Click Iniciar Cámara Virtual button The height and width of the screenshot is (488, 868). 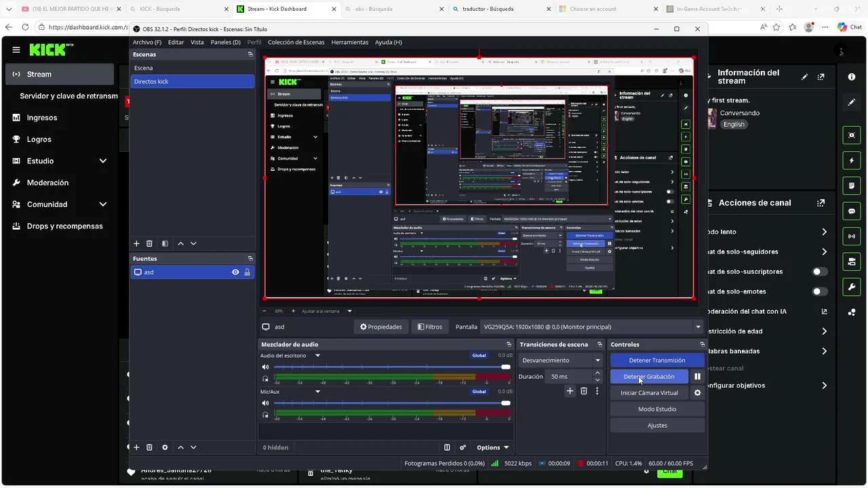[x=649, y=392]
